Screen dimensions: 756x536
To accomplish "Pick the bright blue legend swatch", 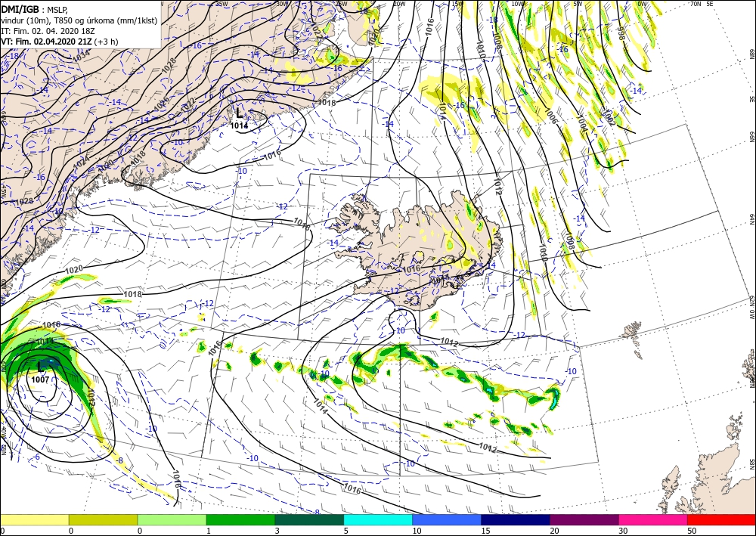I will pos(447,519).
